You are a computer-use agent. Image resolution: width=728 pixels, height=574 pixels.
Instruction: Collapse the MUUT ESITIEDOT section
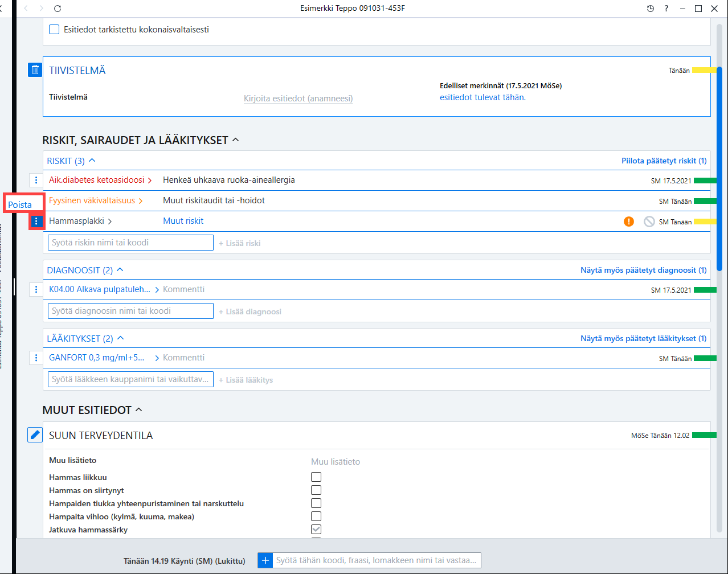139,410
